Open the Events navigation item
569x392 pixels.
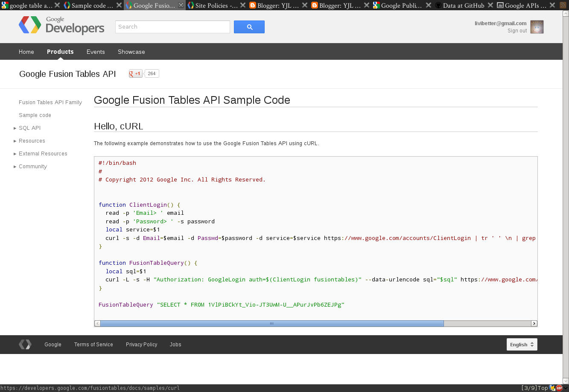96,52
